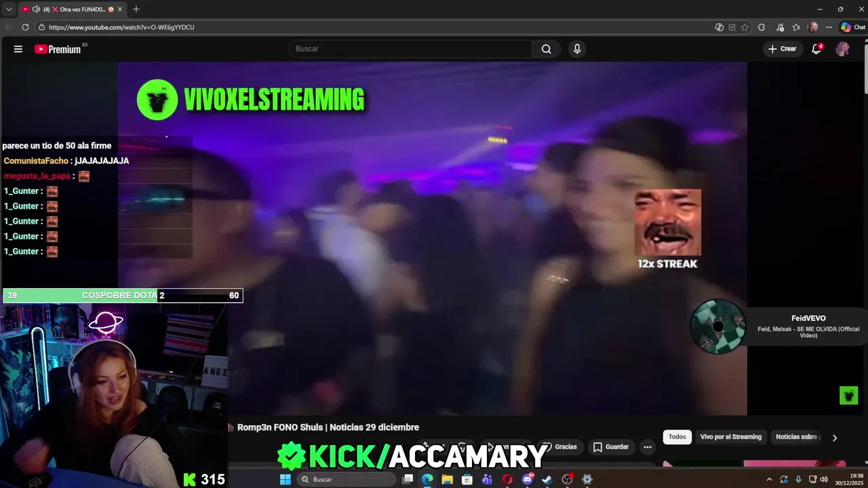868x488 pixels.
Task: Click the tray microphone icon
Action: (798, 479)
